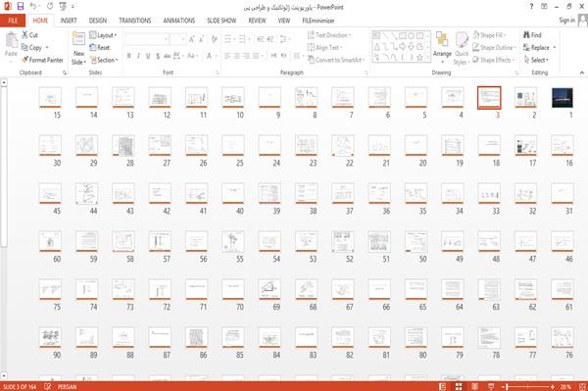Image resolution: width=588 pixels, height=391 pixels.
Task: Click Convert to SmartArt icon
Action: pyautogui.click(x=311, y=60)
